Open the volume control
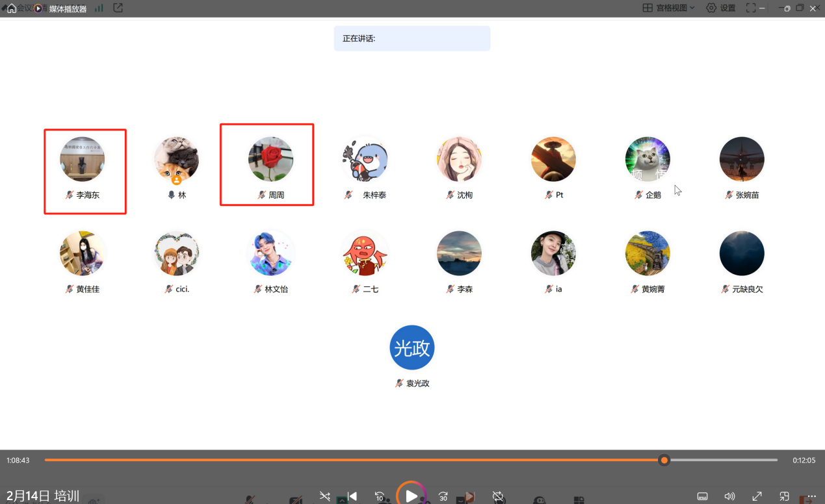Viewport: 825px width, 504px height. tap(729, 496)
